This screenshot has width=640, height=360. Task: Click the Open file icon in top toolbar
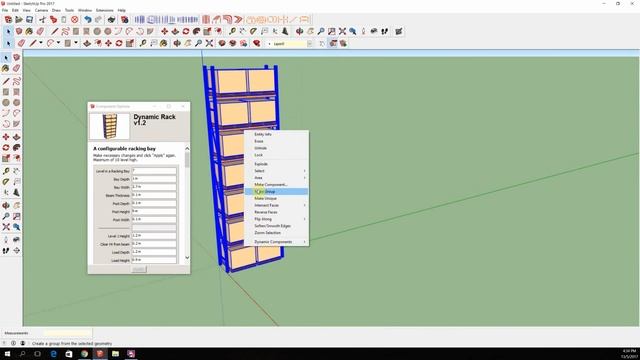(x=19, y=19)
